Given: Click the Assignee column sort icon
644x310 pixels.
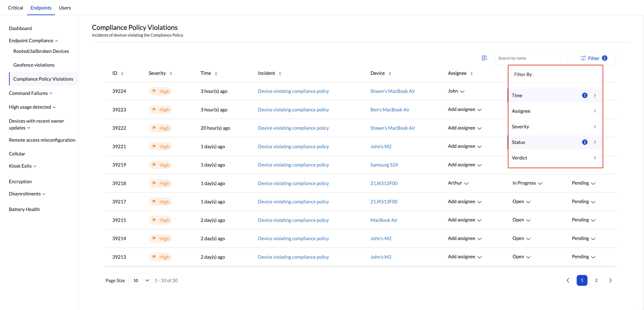Looking at the screenshot, I should tap(472, 73).
